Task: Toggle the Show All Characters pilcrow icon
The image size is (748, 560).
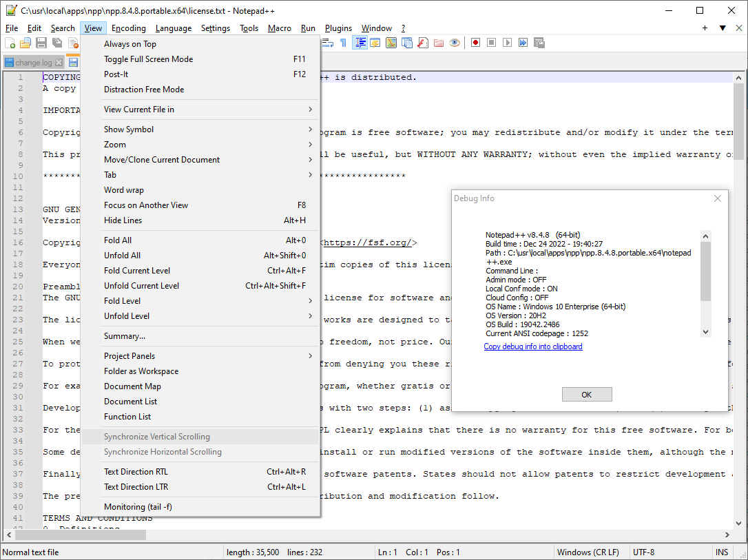Action: 343,43
